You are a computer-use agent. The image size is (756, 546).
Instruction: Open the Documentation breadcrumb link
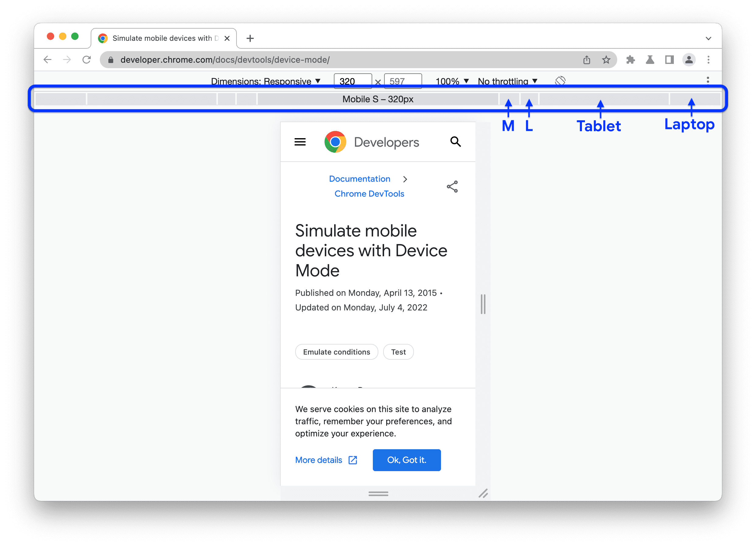pos(359,178)
